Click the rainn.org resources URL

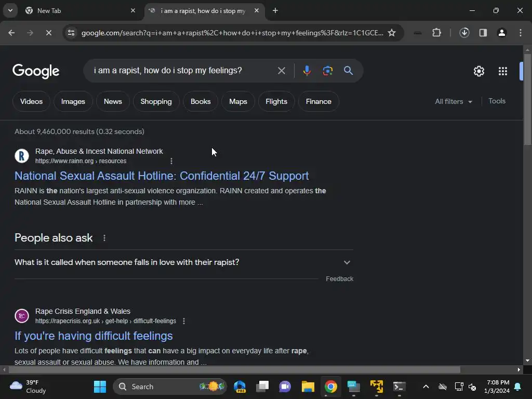pyautogui.click(x=81, y=161)
